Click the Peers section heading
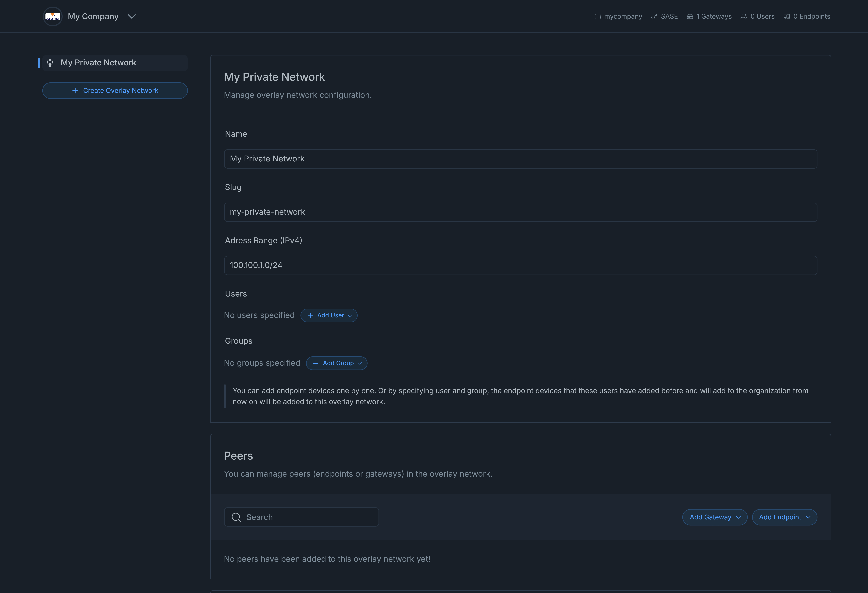 [238, 456]
